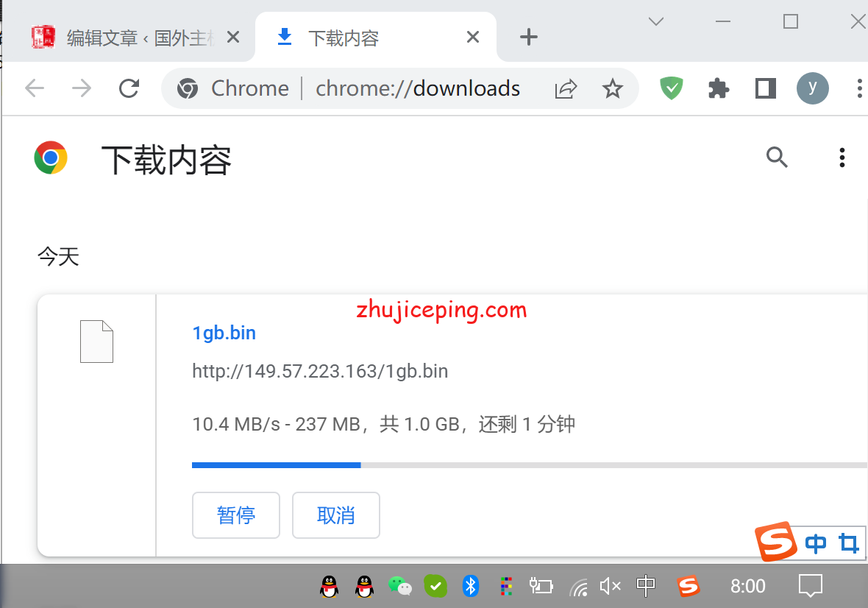
Task: Click the muted volume tray icon
Action: [611, 586]
